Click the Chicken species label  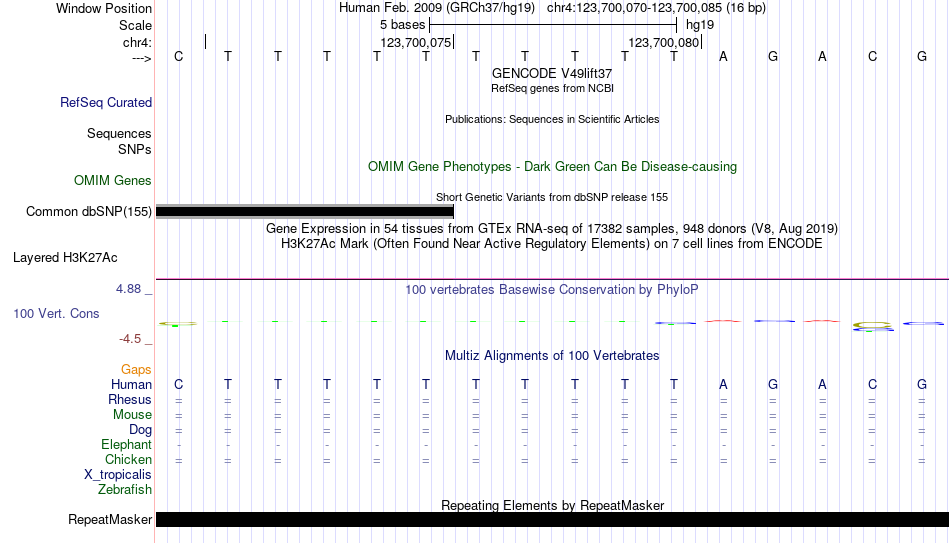[128, 459]
